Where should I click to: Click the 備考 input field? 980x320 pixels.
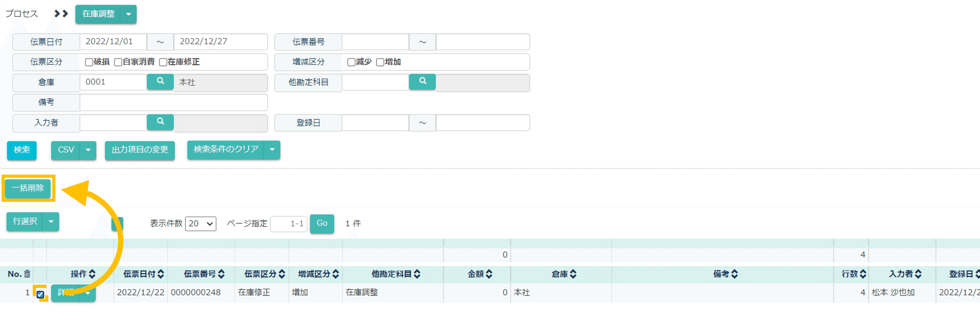174,102
